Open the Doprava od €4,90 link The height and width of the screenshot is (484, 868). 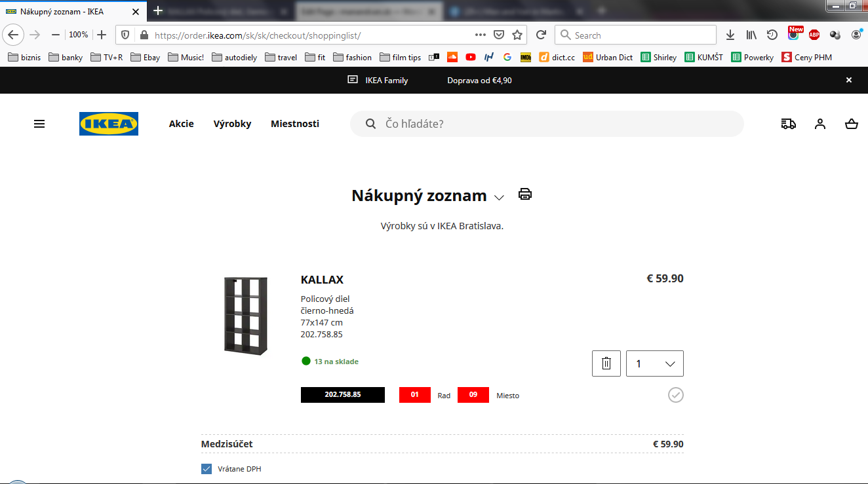[x=479, y=80]
